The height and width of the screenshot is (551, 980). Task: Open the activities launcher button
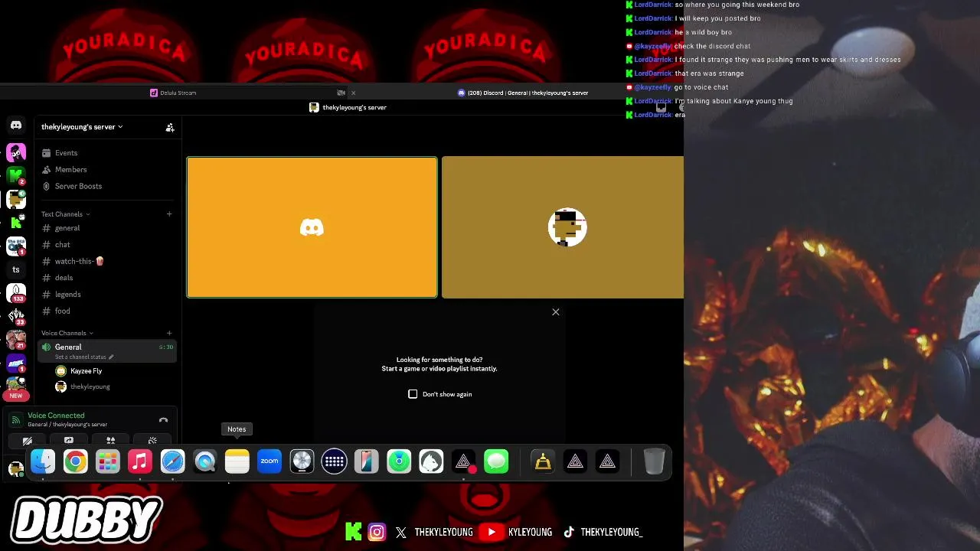coord(110,441)
